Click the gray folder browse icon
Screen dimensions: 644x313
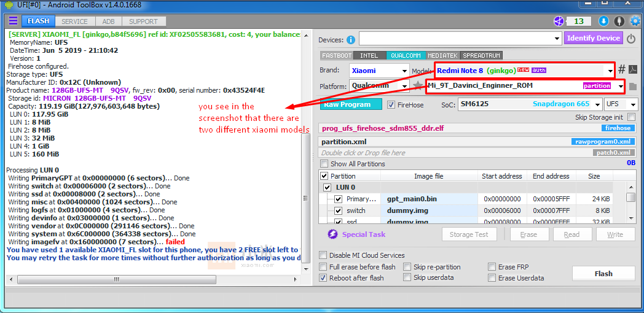(632, 86)
